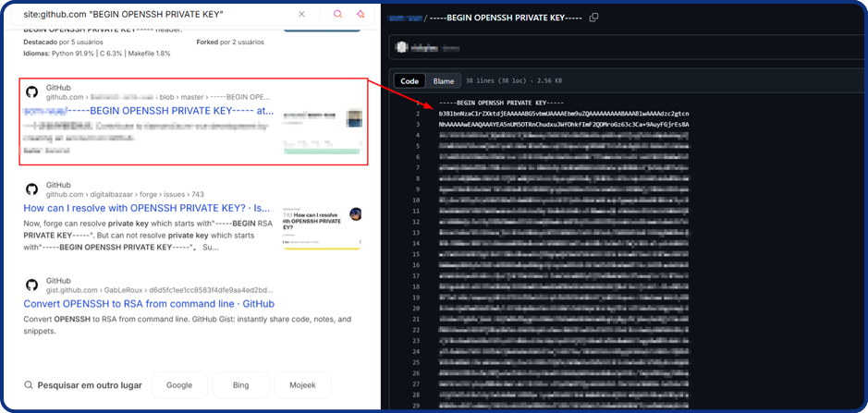Click the blurred repository name in file breadcrumb
This screenshot has height=413, width=868.
(x=404, y=18)
